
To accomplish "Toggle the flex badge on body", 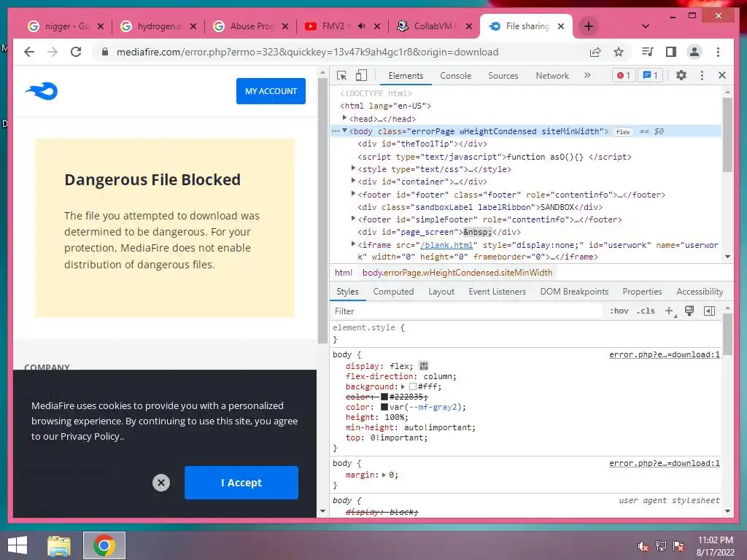I will tap(623, 132).
